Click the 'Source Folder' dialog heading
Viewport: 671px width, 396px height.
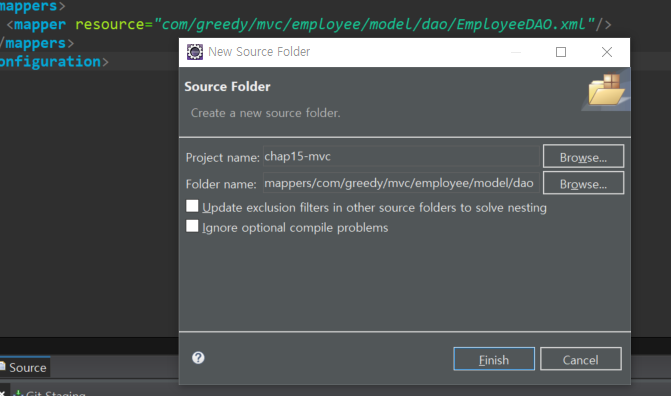coord(227,86)
